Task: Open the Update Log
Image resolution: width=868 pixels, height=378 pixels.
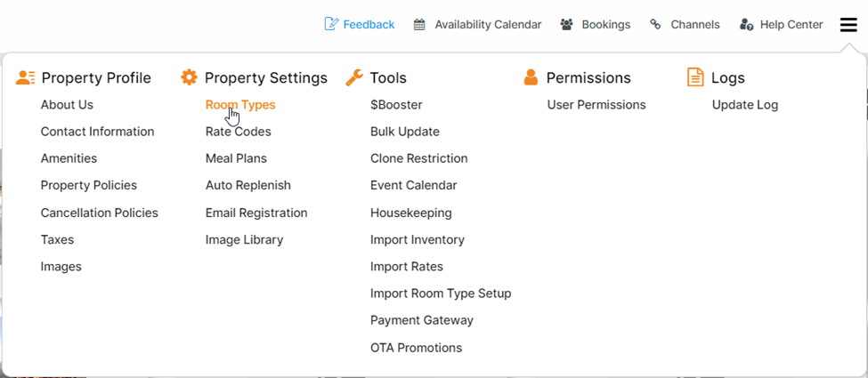Action: [745, 105]
